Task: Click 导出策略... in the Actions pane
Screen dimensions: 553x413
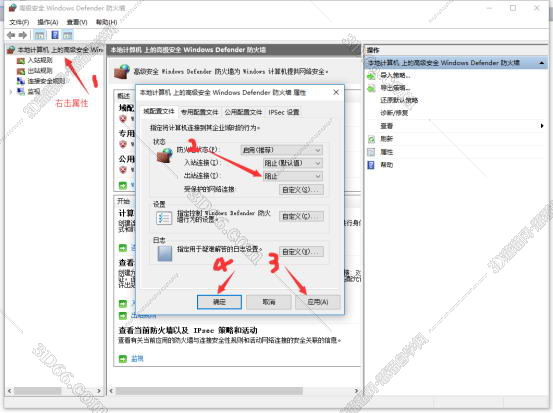Action: (x=395, y=88)
